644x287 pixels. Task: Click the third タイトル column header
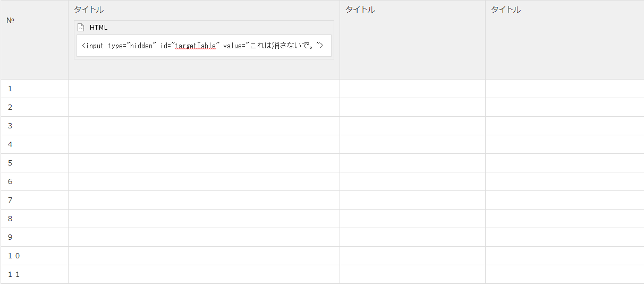[x=506, y=10]
